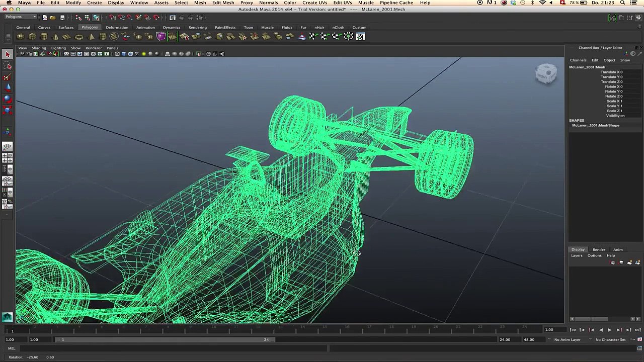Select the Paint Selection tool

coord(8,77)
